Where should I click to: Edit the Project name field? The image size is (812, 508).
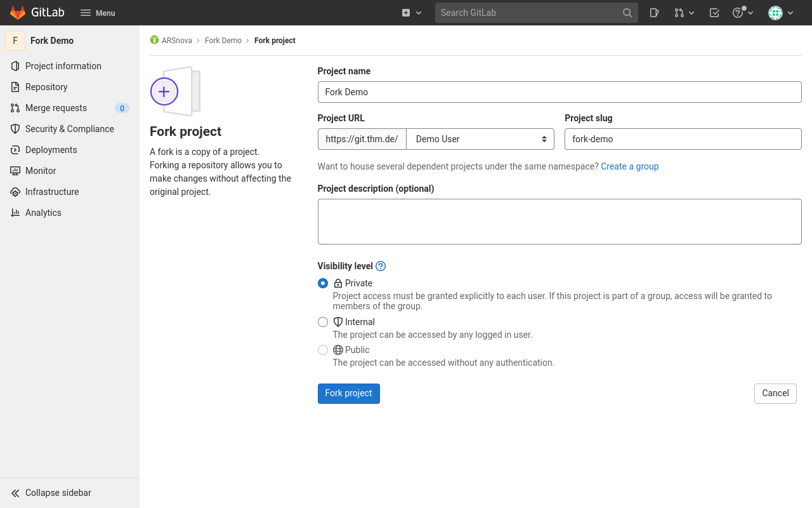(560, 92)
